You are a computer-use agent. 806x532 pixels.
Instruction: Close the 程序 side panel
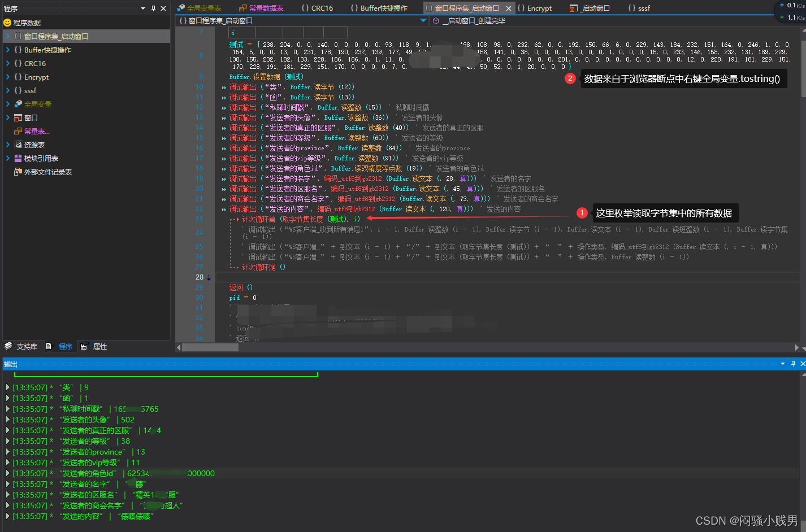(163, 8)
